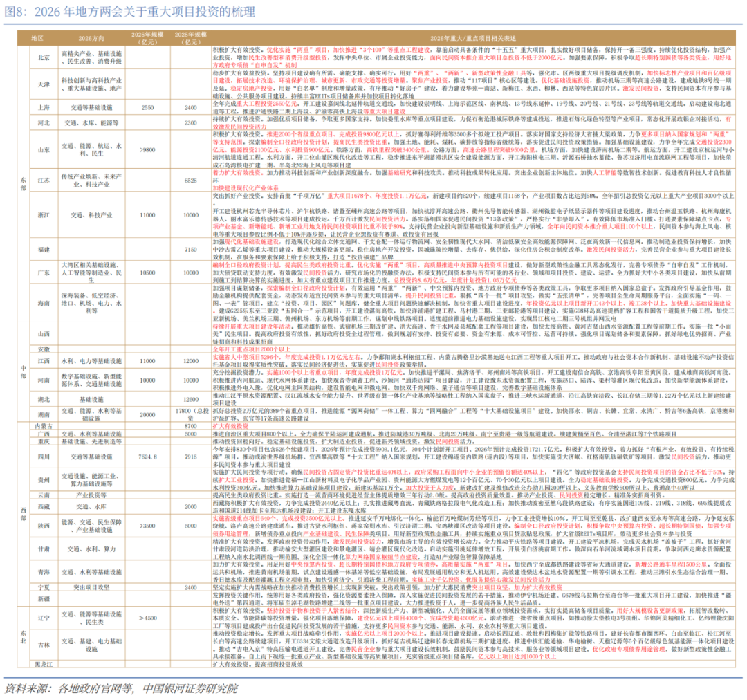Image resolution: width=747 pixels, height=700 pixels.
Task: Click the 2026年规模 column header
Action: pyautogui.click(x=147, y=37)
